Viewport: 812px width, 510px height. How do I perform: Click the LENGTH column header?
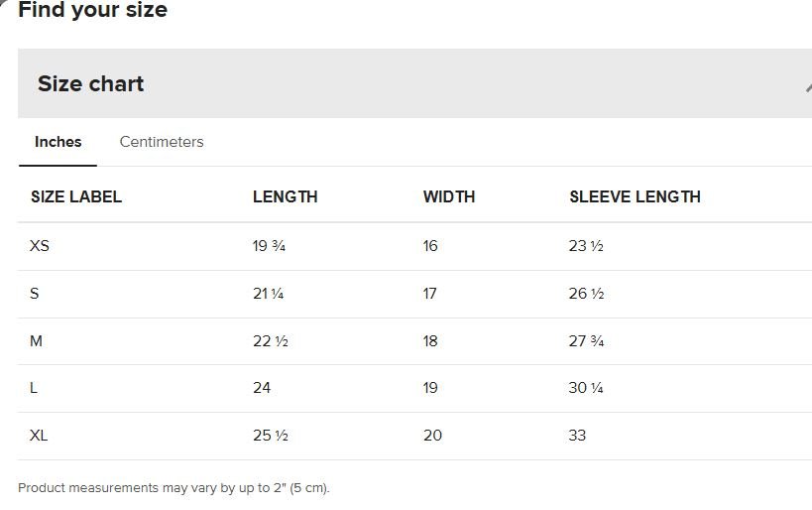pos(286,196)
